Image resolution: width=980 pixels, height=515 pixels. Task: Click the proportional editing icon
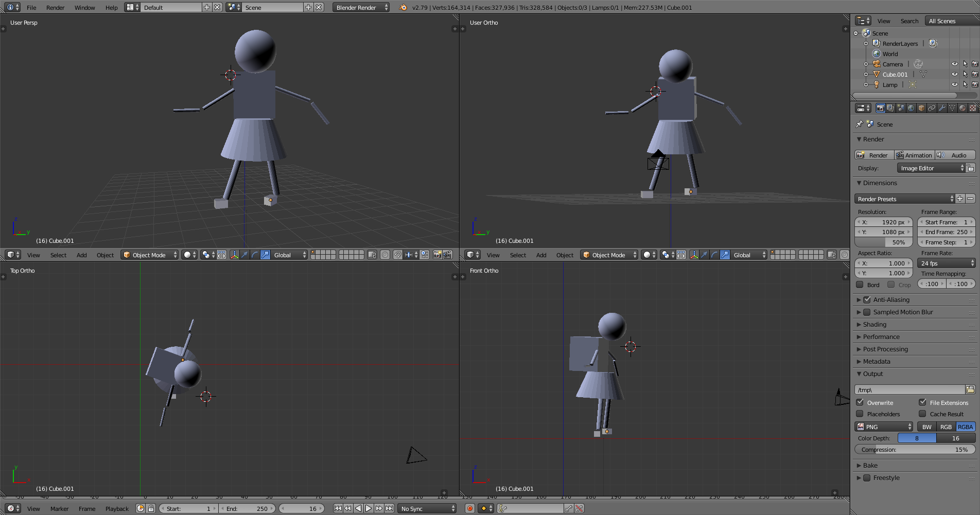coord(385,255)
